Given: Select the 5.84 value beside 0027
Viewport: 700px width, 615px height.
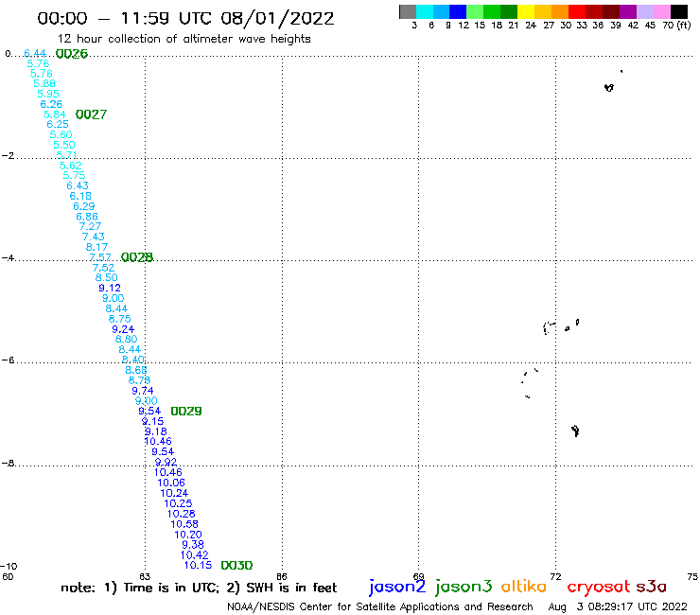Looking at the screenshot, I should click(55, 114).
